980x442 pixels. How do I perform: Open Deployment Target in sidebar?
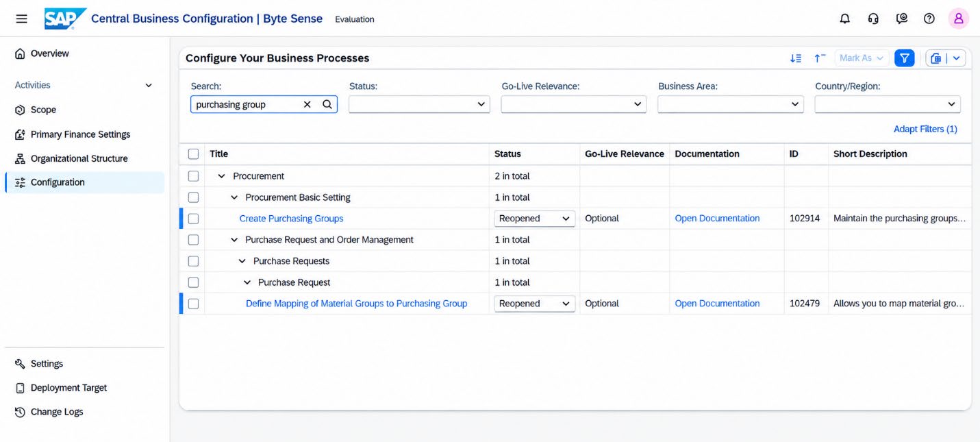coord(68,388)
